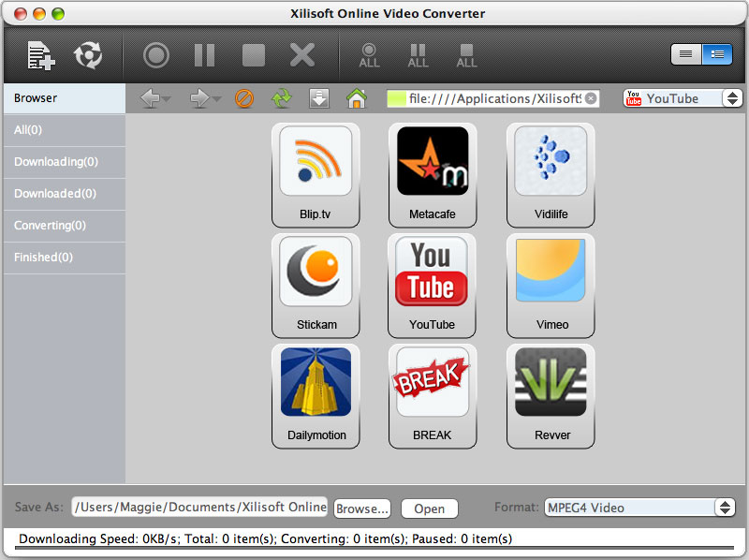
Task: Click the Start All button
Action: click(370, 55)
